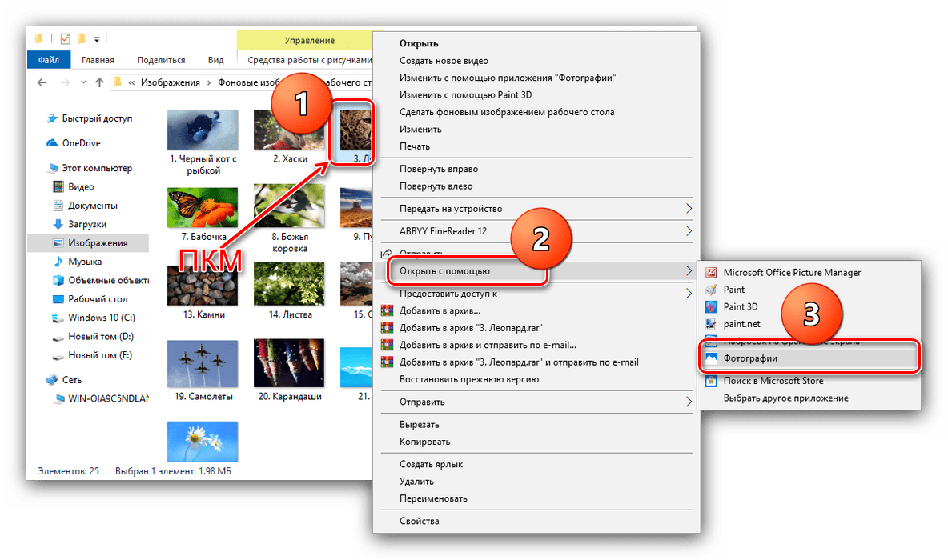Click quick access toolbar properties checkmark icon
The height and width of the screenshot is (560, 948).
pos(66,38)
